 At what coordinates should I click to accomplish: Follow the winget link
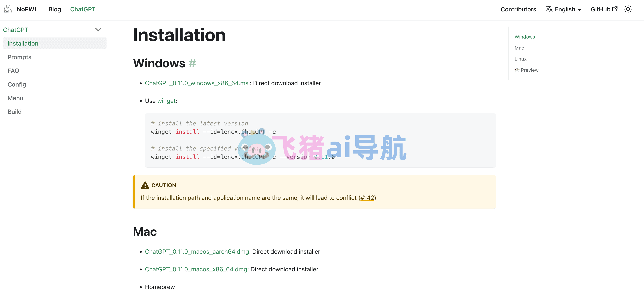[x=166, y=101]
